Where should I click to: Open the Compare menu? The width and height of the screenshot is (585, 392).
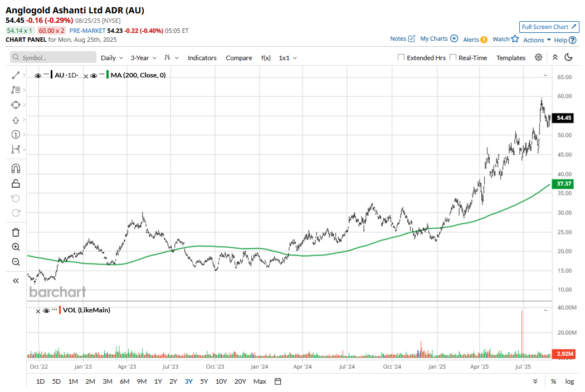point(239,58)
